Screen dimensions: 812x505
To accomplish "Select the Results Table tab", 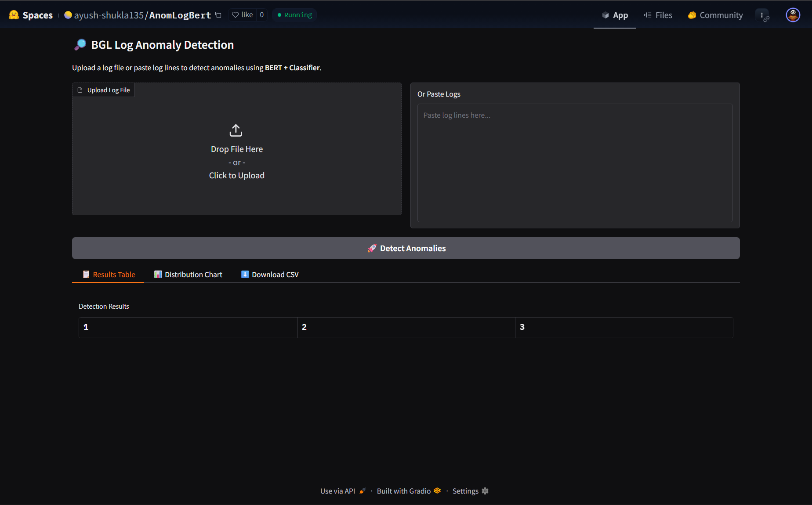I will (109, 274).
